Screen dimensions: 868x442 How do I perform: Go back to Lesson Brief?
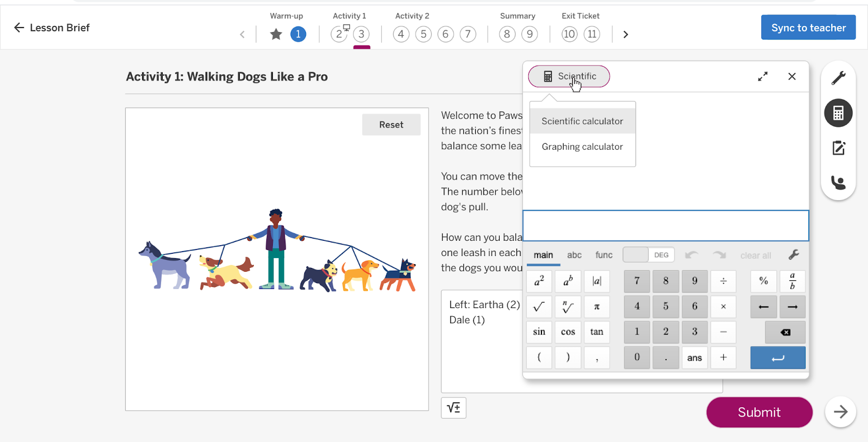point(52,28)
